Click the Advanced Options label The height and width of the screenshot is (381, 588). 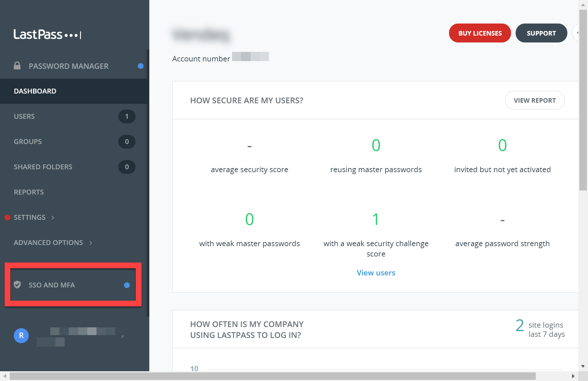pyautogui.click(x=48, y=243)
